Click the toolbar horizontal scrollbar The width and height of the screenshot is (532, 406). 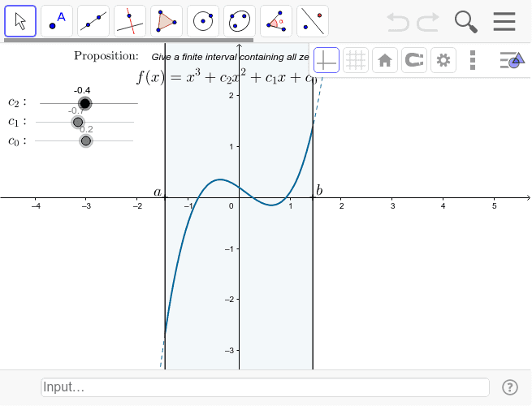tap(128, 40)
